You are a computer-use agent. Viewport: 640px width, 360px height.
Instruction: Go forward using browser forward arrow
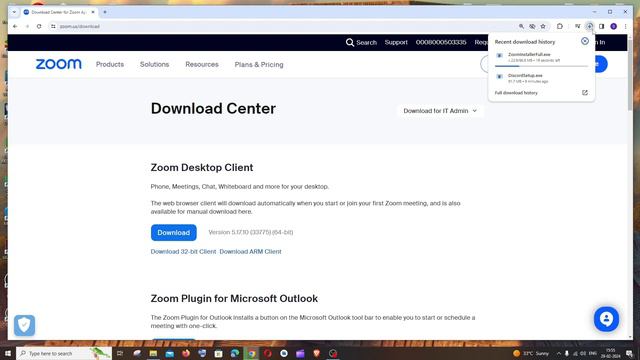(x=27, y=26)
